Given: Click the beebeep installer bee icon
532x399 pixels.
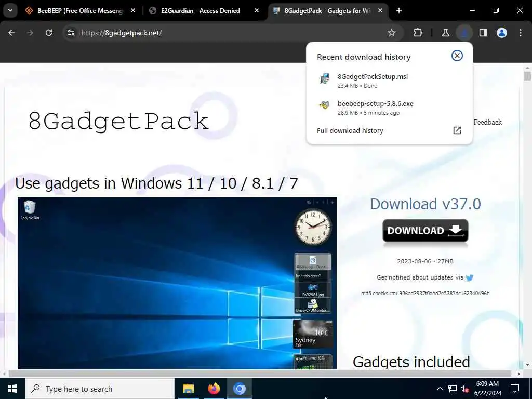Looking at the screenshot, I should [324, 105].
